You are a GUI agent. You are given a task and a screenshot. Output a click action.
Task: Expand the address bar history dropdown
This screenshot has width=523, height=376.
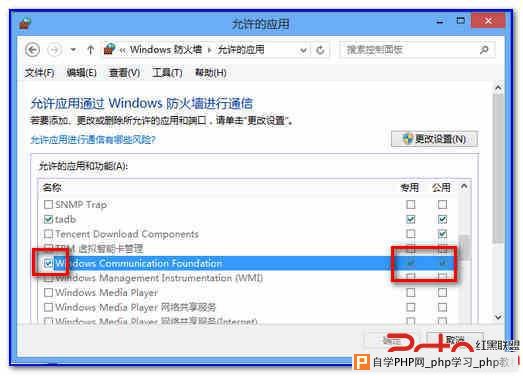[303, 50]
